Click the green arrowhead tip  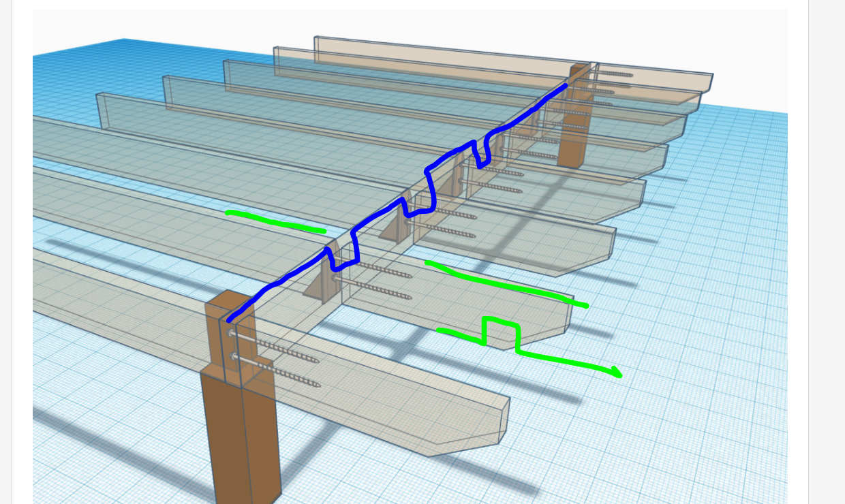tap(618, 373)
